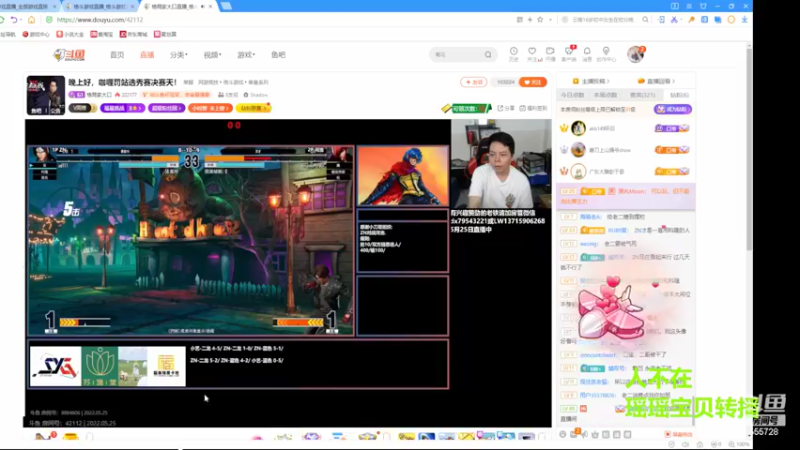
Task: Click the outlined 友邻 plus button
Action: click(473, 82)
